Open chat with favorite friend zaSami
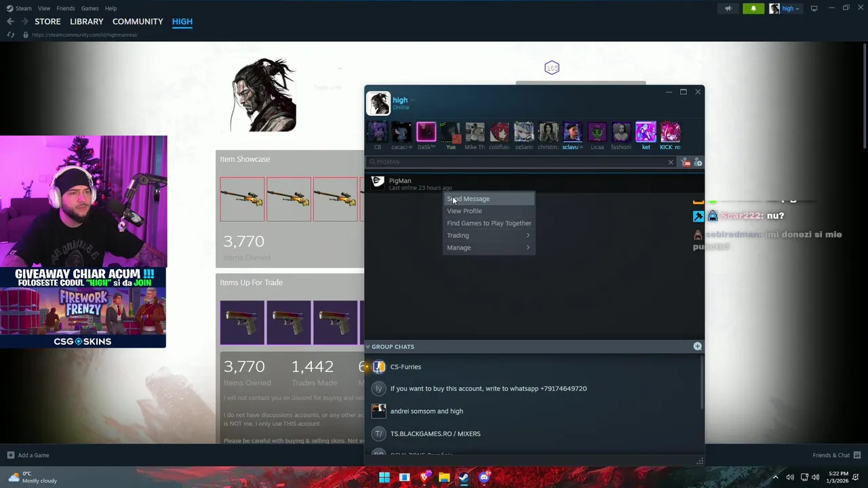This screenshot has width=868, height=488. coord(524,136)
